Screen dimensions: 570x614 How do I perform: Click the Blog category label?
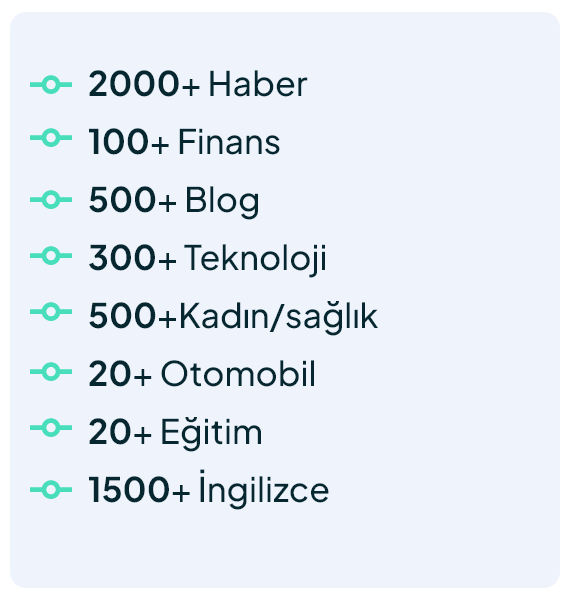point(222,202)
